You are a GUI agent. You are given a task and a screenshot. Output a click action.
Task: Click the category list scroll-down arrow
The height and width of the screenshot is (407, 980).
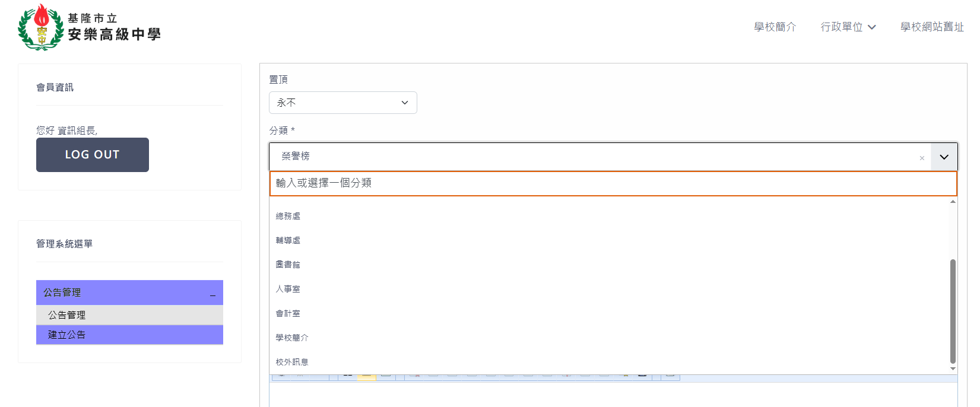(953, 368)
